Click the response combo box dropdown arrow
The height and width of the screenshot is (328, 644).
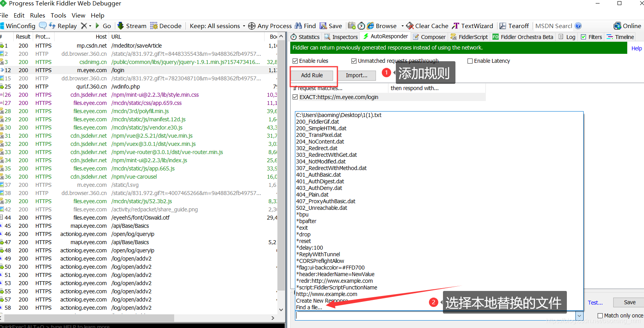pos(579,316)
